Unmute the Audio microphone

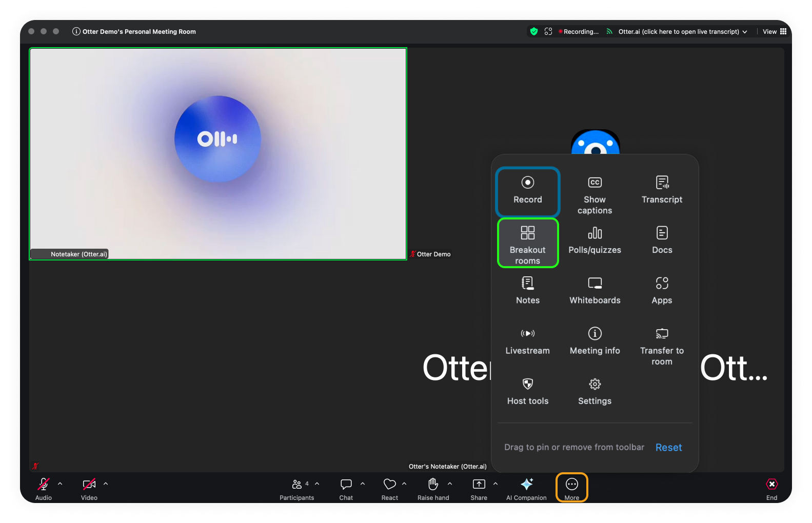[x=44, y=488]
